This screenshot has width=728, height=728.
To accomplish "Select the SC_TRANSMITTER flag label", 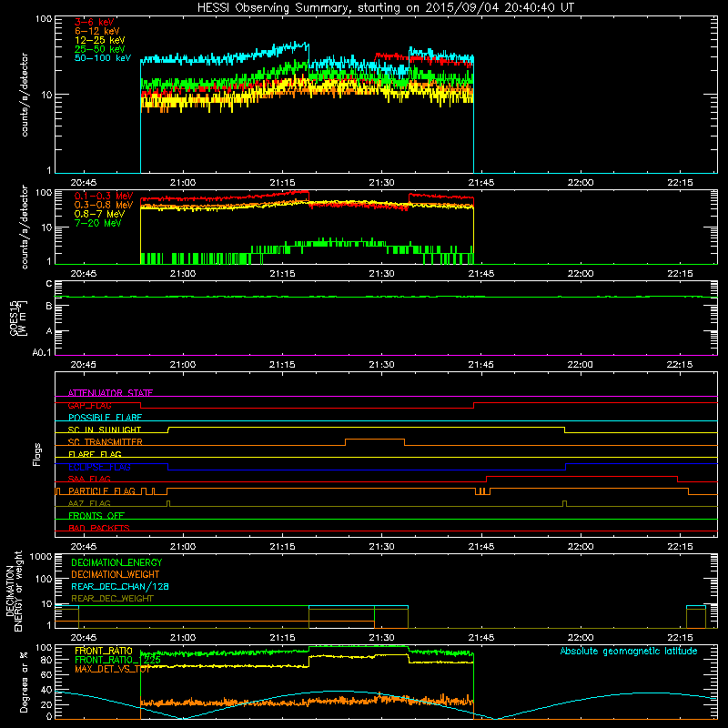I will tap(106, 442).
